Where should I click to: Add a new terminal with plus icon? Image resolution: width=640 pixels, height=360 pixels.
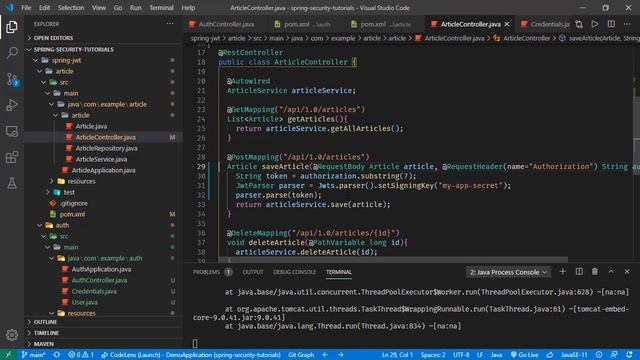(x=562, y=272)
